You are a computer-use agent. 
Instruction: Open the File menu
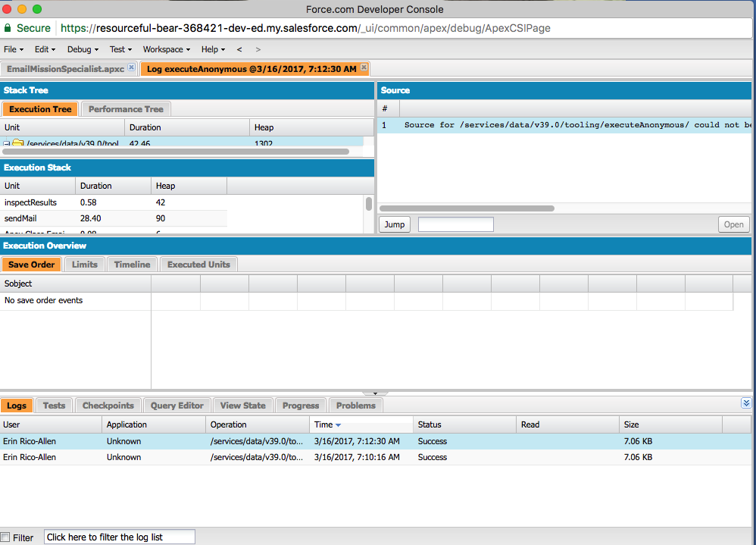pos(14,49)
